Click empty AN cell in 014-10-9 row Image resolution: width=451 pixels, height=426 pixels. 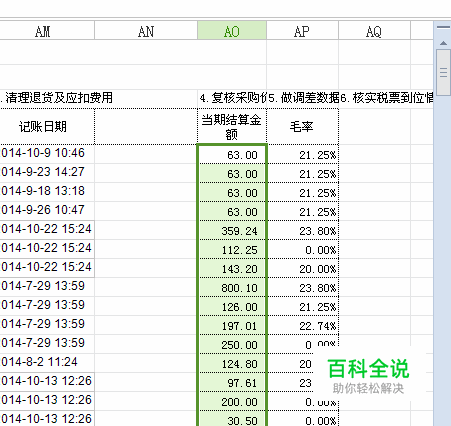click(x=146, y=154)
